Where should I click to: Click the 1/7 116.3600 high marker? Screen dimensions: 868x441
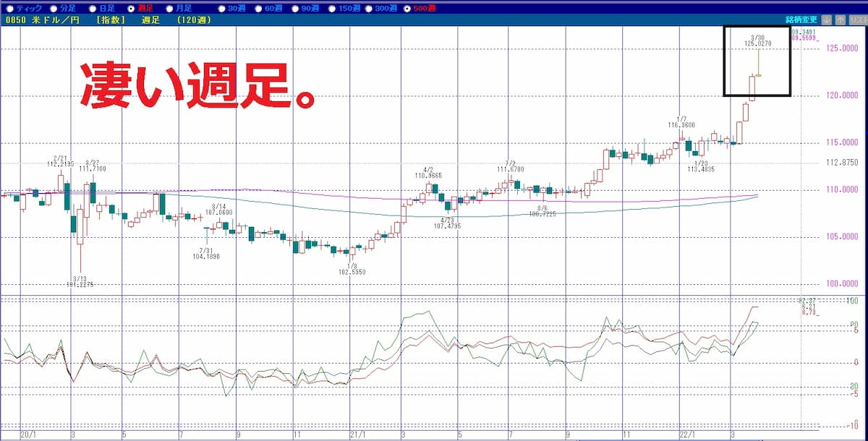pos(680,122)
